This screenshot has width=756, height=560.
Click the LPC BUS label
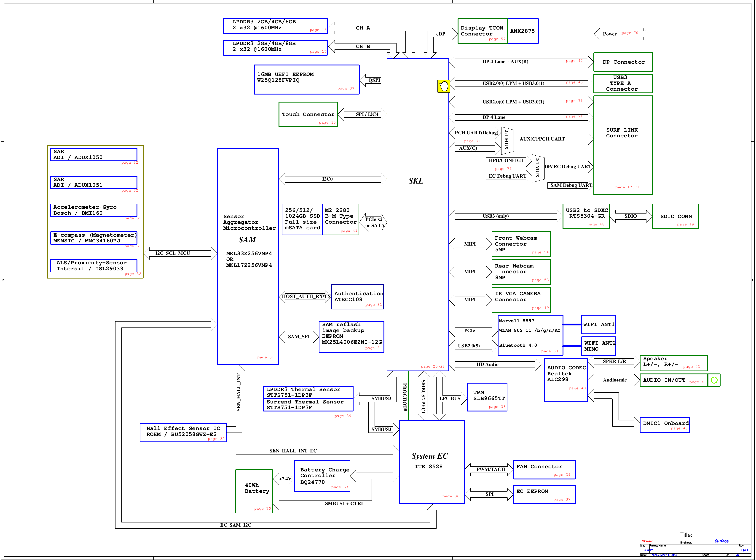coord(450,399)
